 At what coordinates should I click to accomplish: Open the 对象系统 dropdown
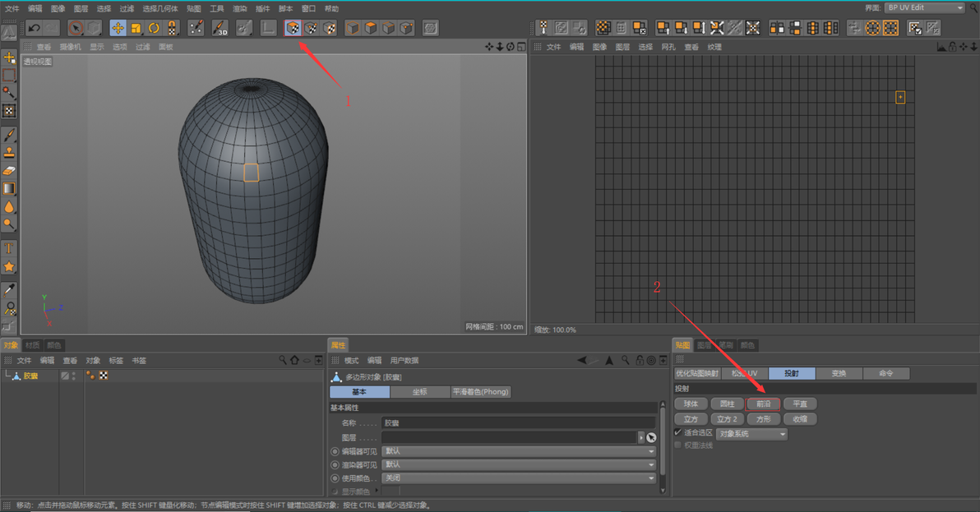pos(751,433)
